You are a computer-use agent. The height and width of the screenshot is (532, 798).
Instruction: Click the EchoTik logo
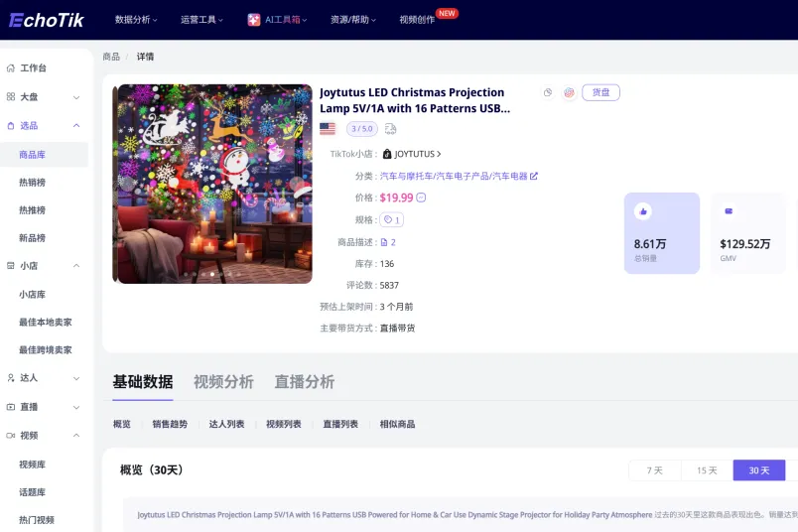coord(47,20)
